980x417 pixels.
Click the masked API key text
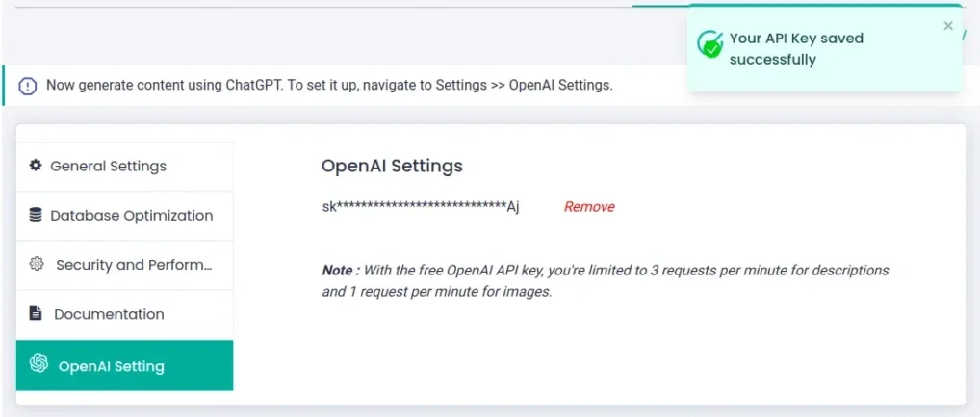click(420, 207)
